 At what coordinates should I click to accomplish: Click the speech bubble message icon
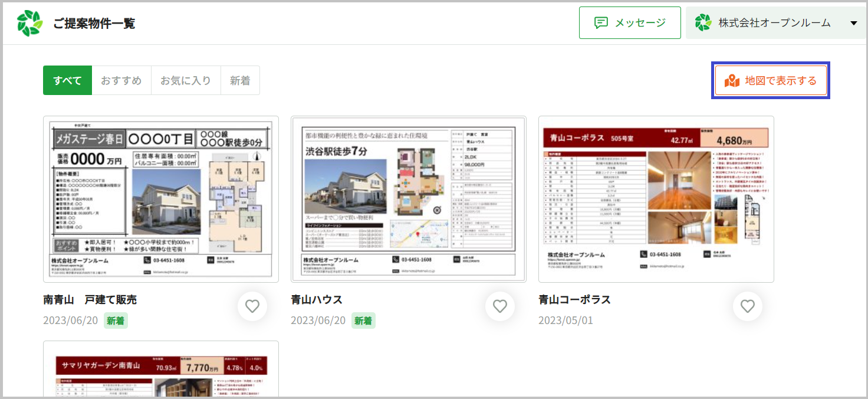coord(601,23)
